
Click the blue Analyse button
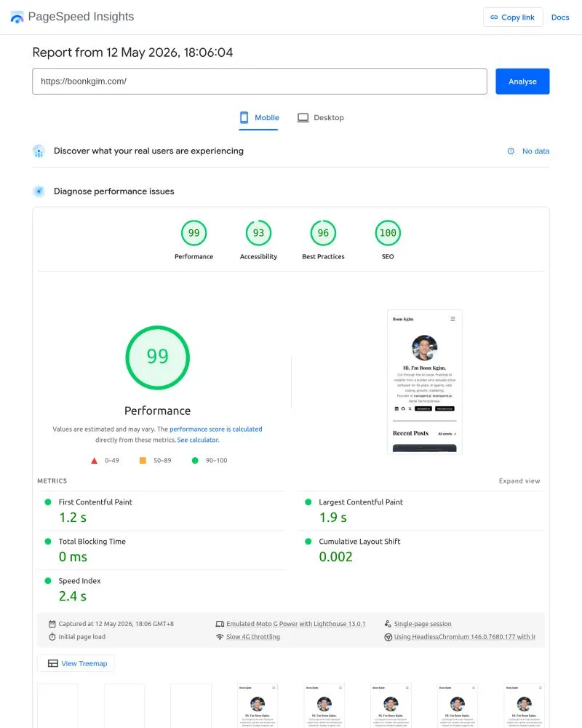tap(522, 82)
